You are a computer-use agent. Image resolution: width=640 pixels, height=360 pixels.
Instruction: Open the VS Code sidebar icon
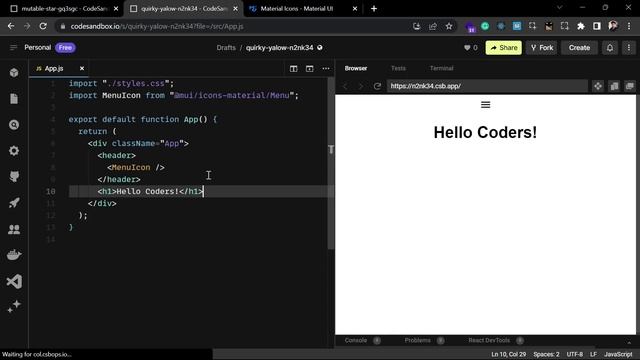14,281
